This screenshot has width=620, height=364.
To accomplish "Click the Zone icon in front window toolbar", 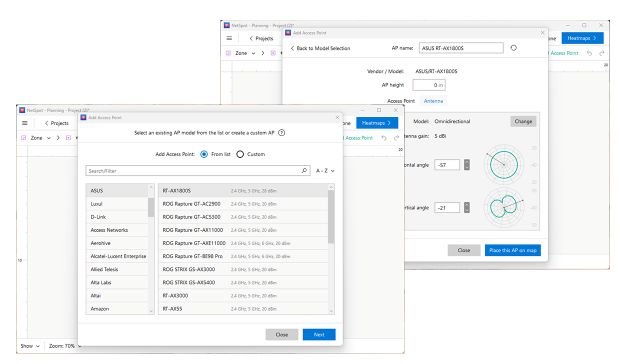I will [x=23, y=138].
